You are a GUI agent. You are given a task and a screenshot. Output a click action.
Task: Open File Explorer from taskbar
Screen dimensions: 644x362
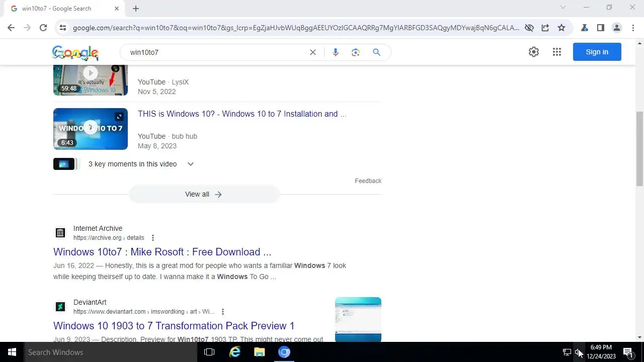(x=260, y=352)
